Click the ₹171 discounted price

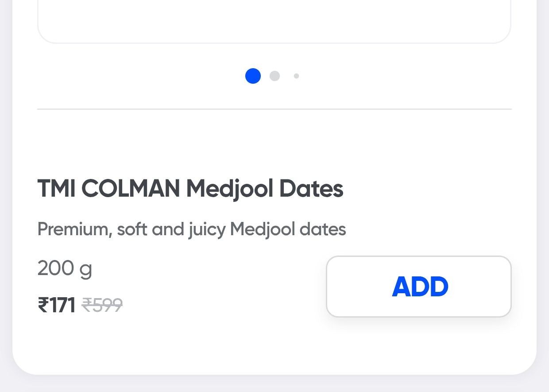(x=57, y=305)
